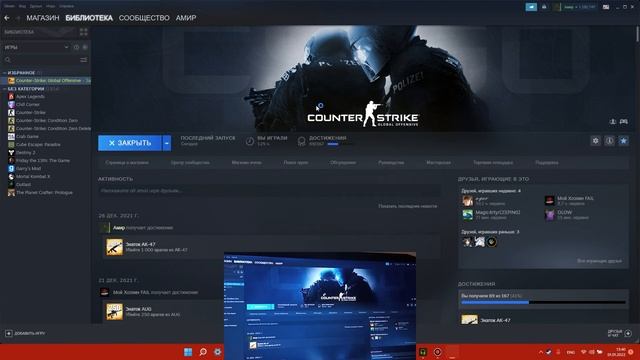Click the ready-to-play filter icon
Image resolution: width=640 pixels, height=360 pixels.
coord(85,47)
